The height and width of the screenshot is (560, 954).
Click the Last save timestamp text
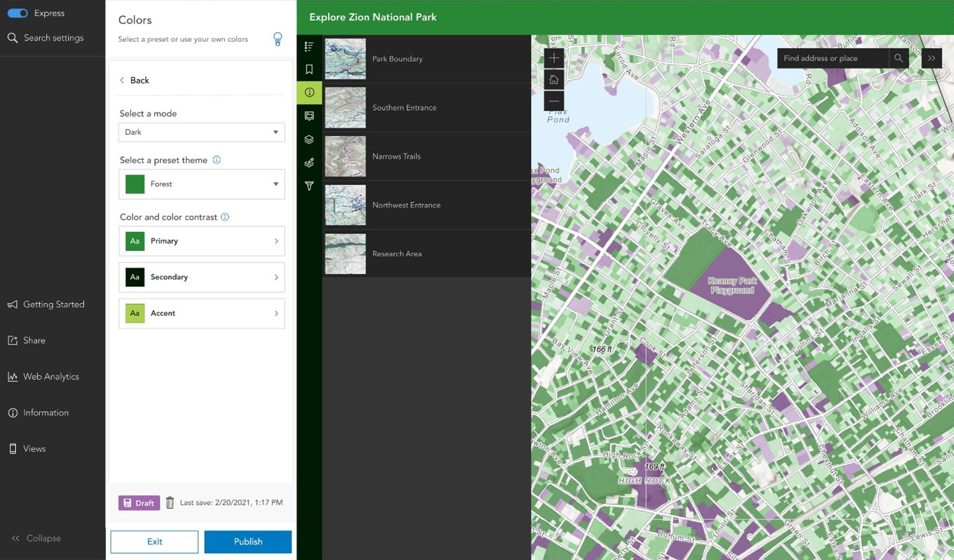click(231, 503)
